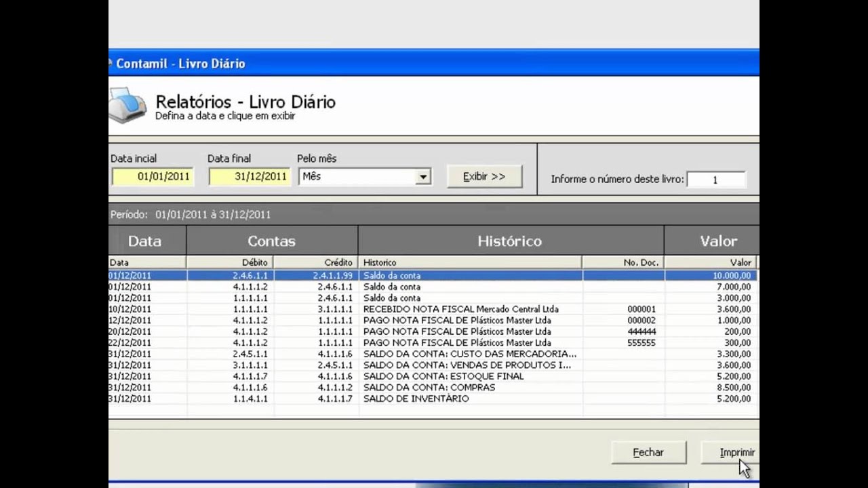Select SALDO DA CONTA: CUSTO DAS MERCADORIA row
This screenshot has width=868, height=488.
coord(433,354)
